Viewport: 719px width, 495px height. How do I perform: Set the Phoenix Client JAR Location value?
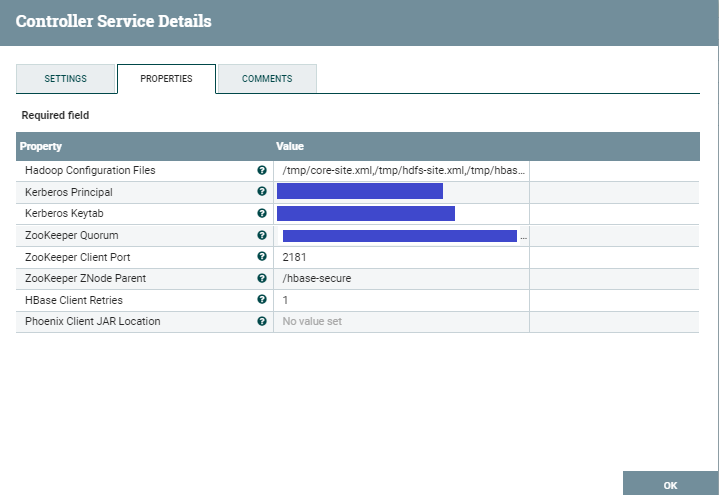tap(400, 322)
